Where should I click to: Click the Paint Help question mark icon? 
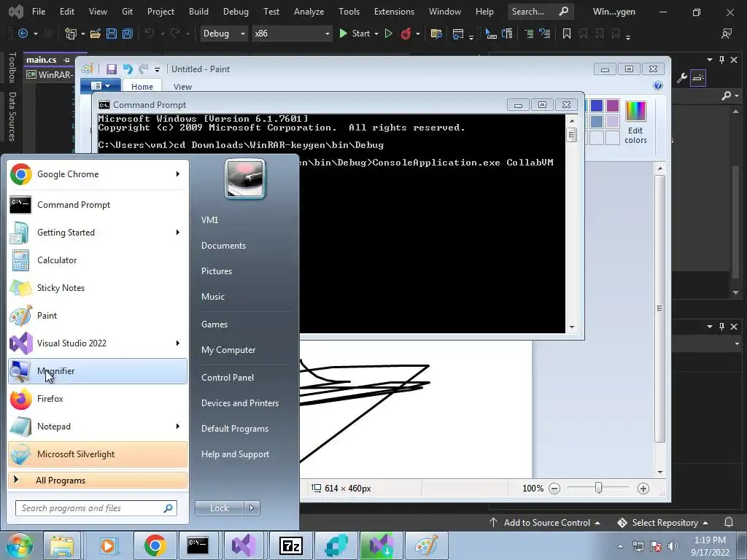(x=658, y=86)
